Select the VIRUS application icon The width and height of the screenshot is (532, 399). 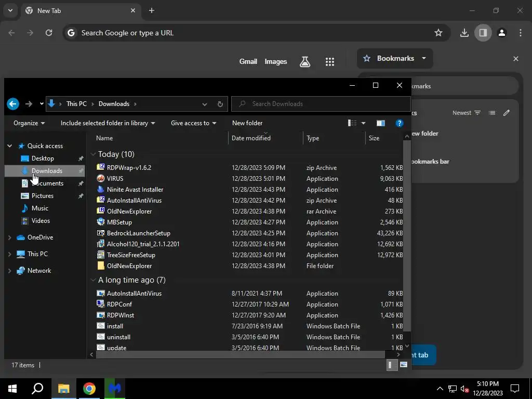coord(100,178)
